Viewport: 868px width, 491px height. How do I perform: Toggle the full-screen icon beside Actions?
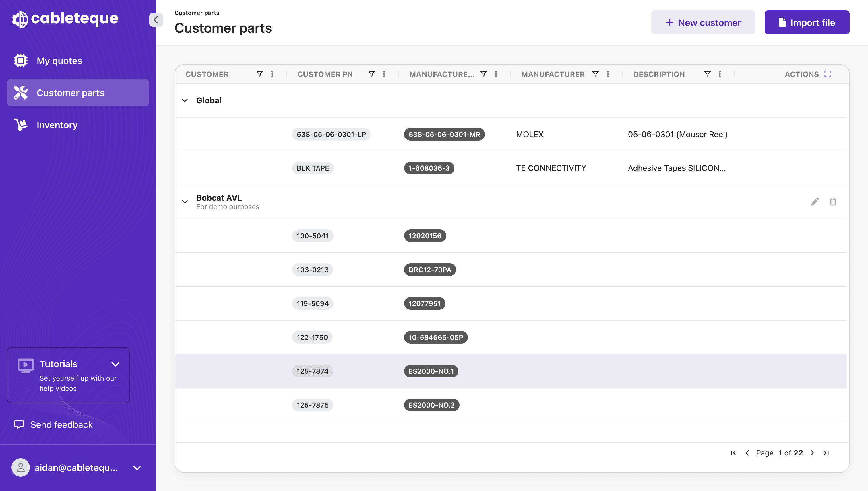point(828,74)
